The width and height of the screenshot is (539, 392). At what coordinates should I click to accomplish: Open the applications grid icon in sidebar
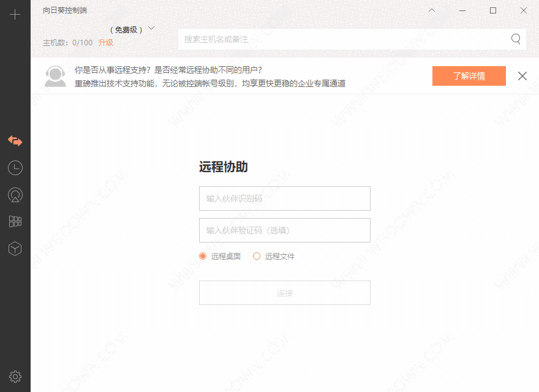(15, 222)
